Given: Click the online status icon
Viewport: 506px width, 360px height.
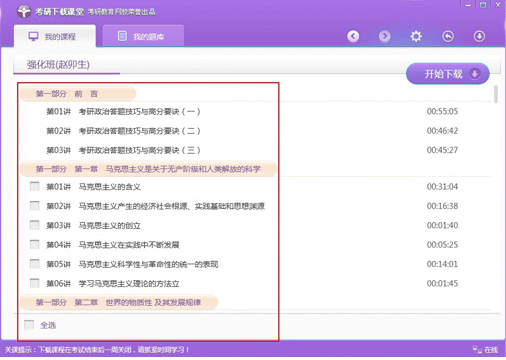Looking at the screenshot, I should point(477,349).
